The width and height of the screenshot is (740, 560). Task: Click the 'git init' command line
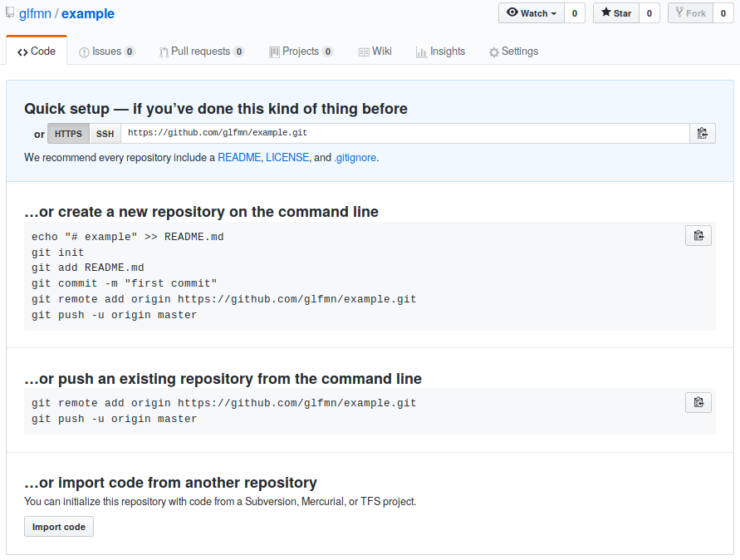coord(57,252)
